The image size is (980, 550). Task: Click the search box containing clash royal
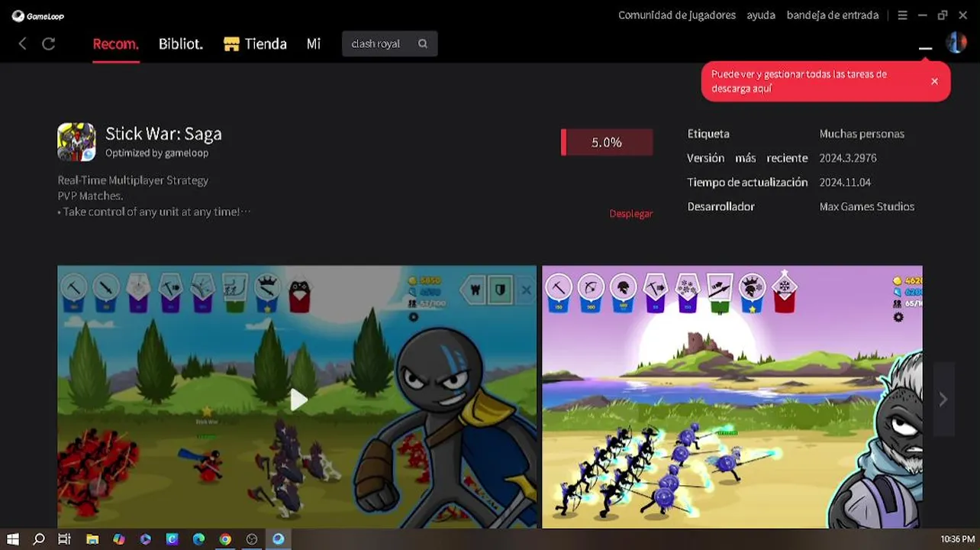[389, 44]
